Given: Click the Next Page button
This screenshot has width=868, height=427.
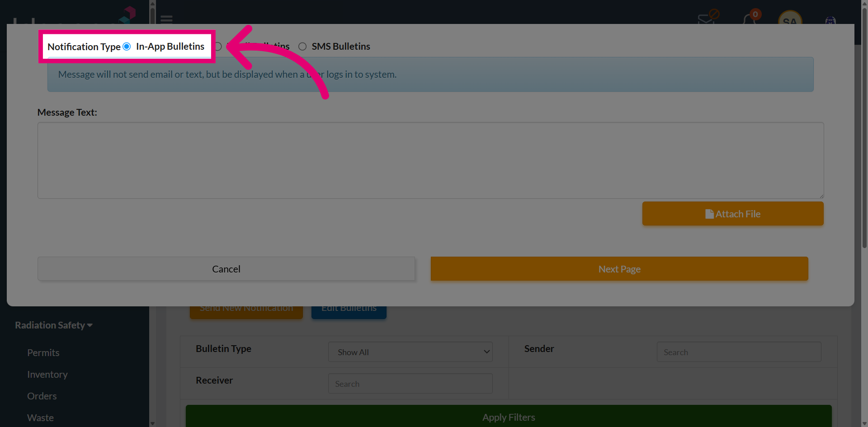Looking at the screenshot, I should (619, 269).
